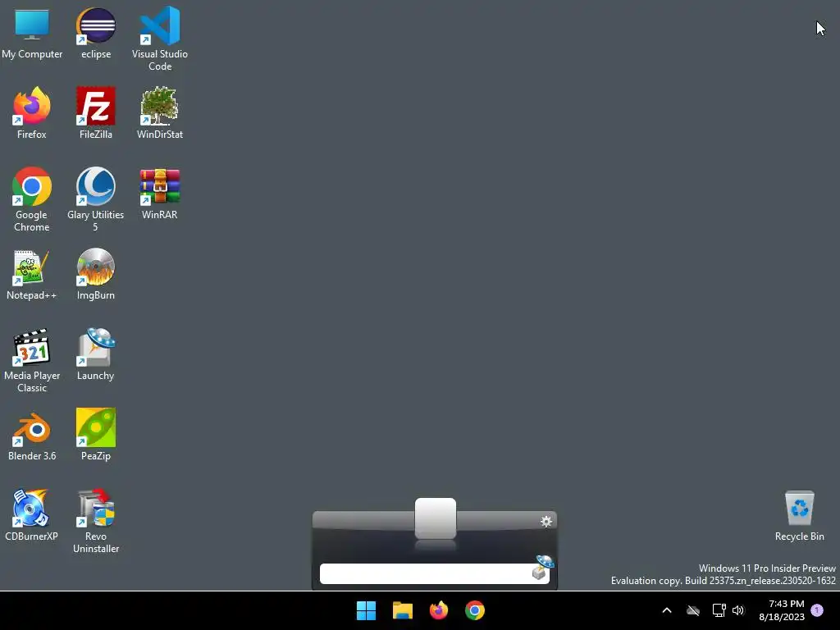Open the clock showing 7:43 PM

(782, 610)
